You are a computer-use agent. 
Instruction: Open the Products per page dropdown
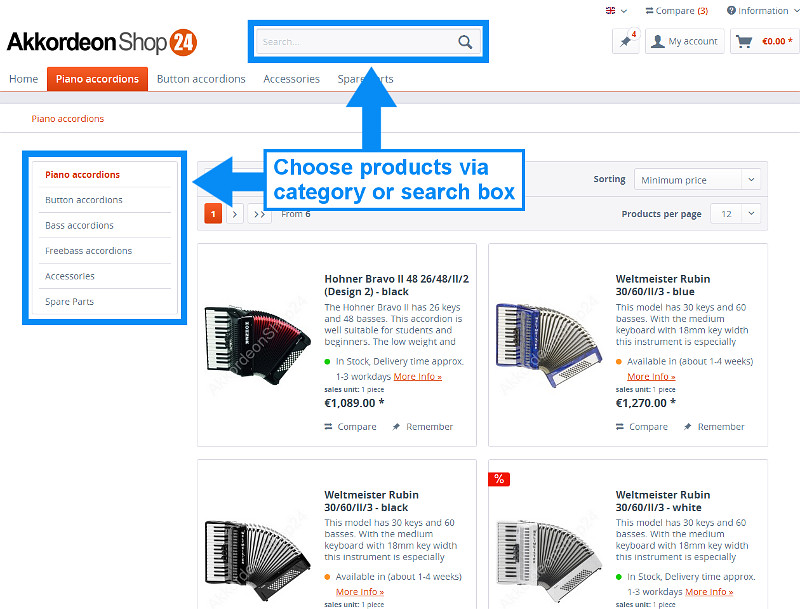735,214
